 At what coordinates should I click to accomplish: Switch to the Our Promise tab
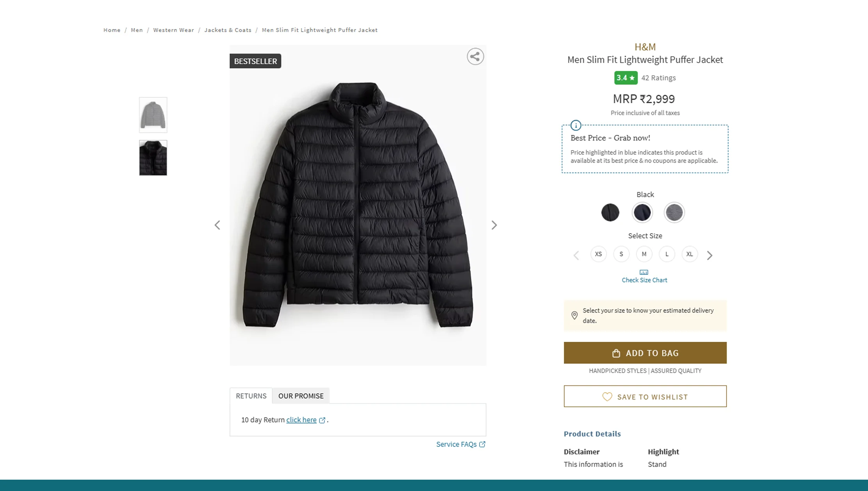point(301,396)
